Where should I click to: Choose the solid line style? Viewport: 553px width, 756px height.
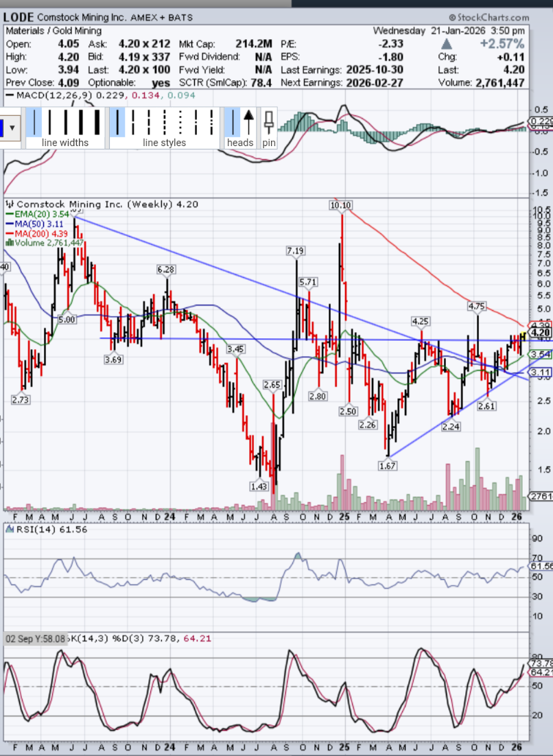tap(117, 122)
